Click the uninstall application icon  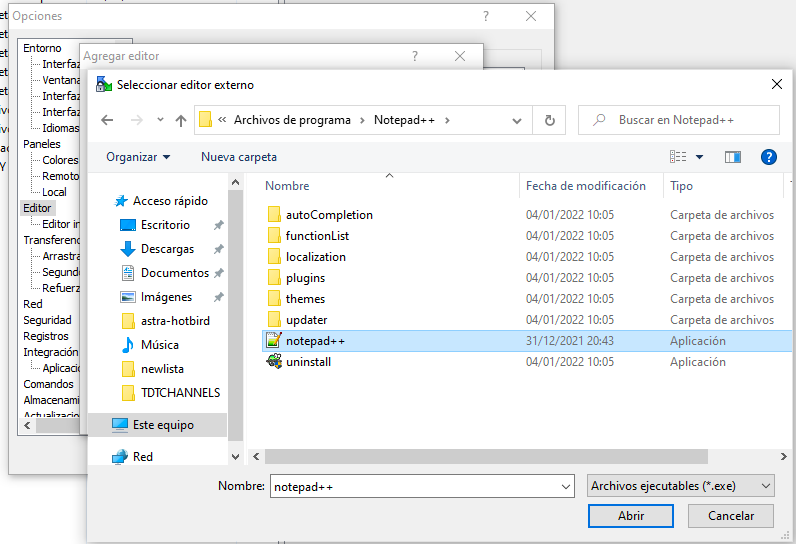[274, 362]
